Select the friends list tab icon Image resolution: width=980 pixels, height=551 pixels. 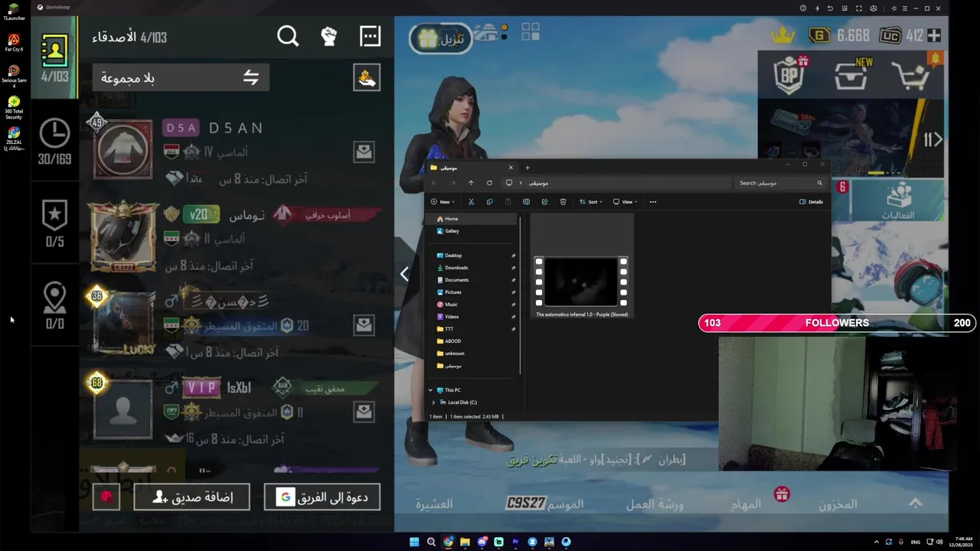point(54,57)
